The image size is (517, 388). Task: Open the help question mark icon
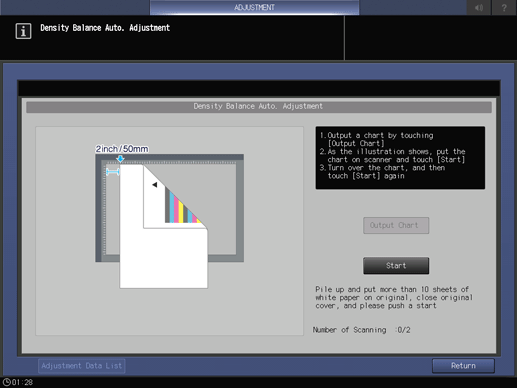pyautogui.click(x=504, y=7)
